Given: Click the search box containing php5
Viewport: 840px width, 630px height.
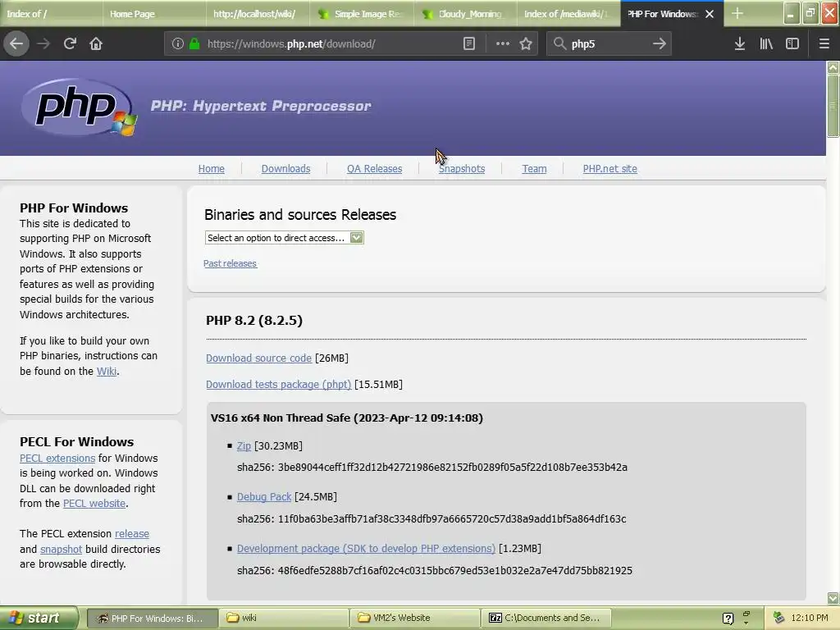Looking at the screenshot, I should coord(609,43).
